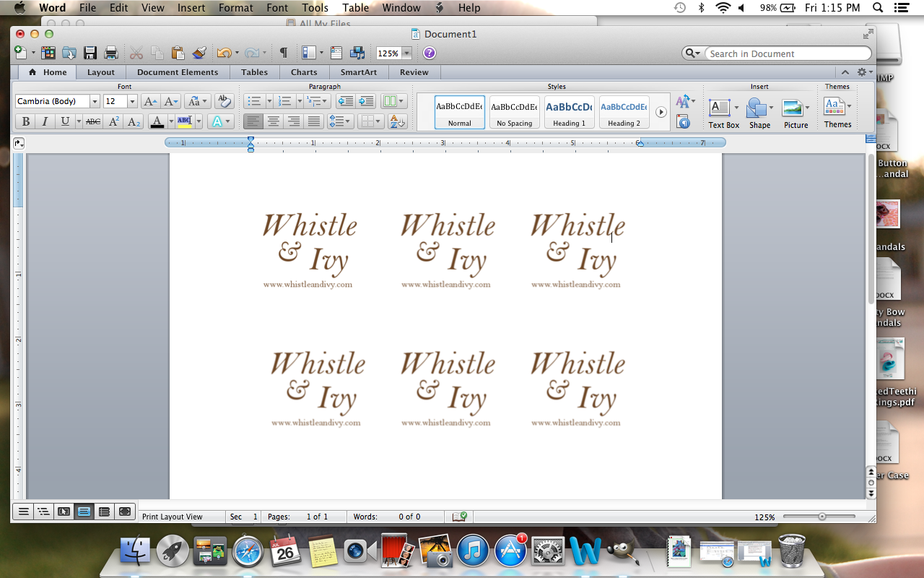Insert a Text Box from the ribbon

(x=723, y=114)
